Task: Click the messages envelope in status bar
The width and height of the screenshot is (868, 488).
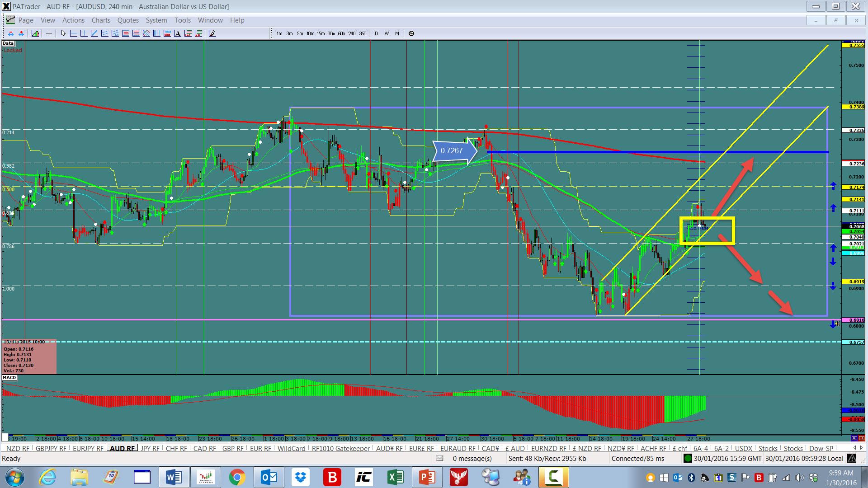Action: (x=439, y=458)
